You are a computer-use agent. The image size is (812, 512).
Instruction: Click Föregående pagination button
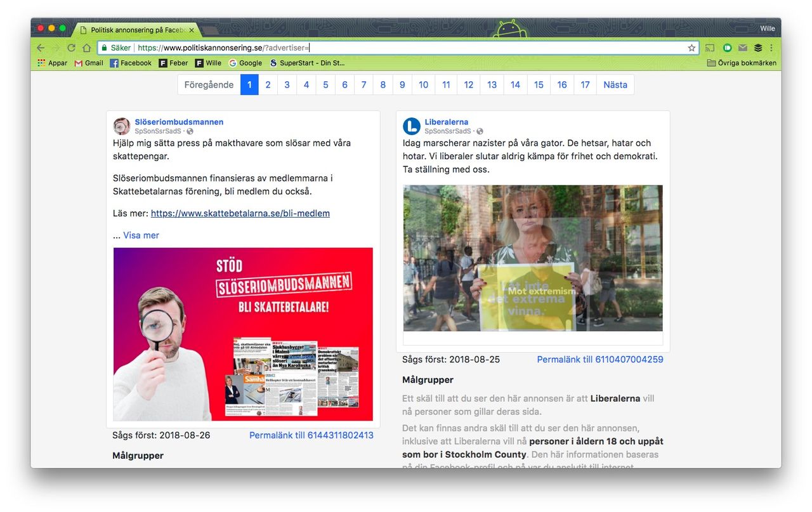(x=209, y=84)
